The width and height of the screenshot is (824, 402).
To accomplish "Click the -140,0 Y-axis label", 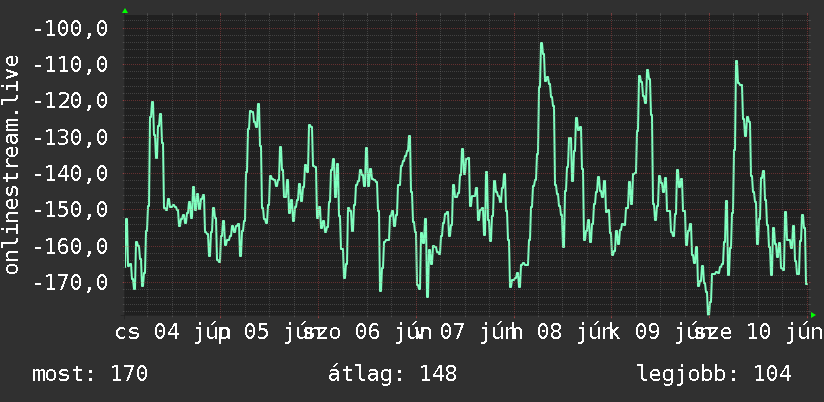I will click(71, 173).
